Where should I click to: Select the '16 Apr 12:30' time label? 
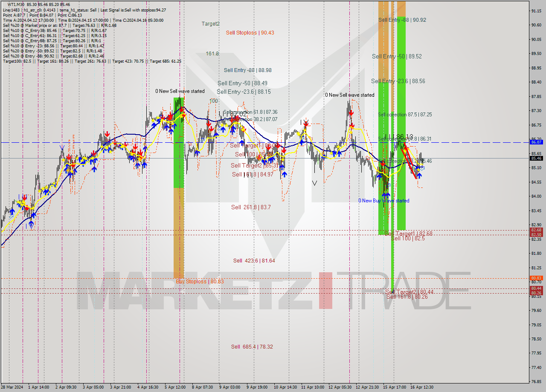422,387
